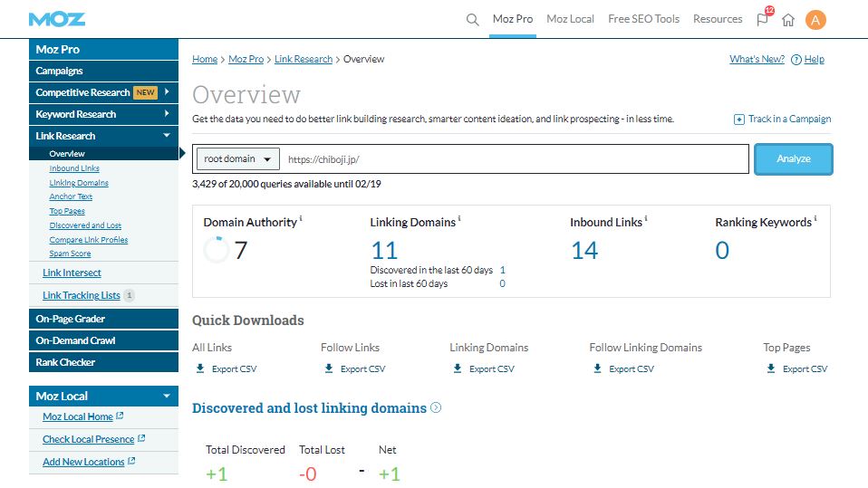The height and width of the screenshot is (488, 868).
Task: Open Rank Checker in the sidebar
Action: pos(103,362)
